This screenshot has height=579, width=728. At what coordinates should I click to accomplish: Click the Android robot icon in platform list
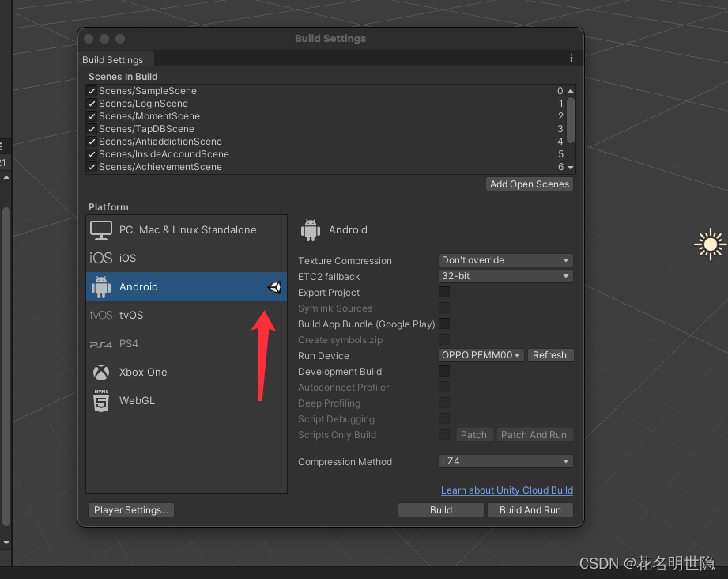101,286
